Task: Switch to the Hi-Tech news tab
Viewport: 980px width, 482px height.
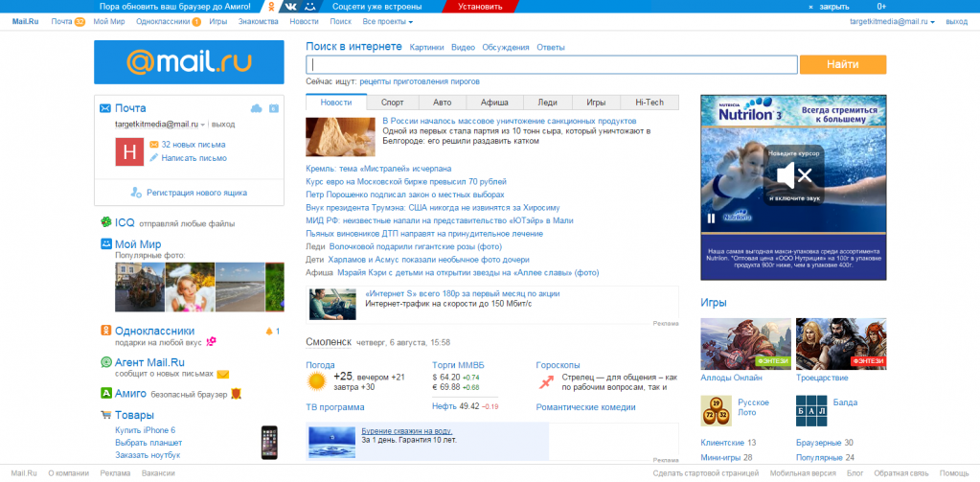Action: click(x=650, y=103)
